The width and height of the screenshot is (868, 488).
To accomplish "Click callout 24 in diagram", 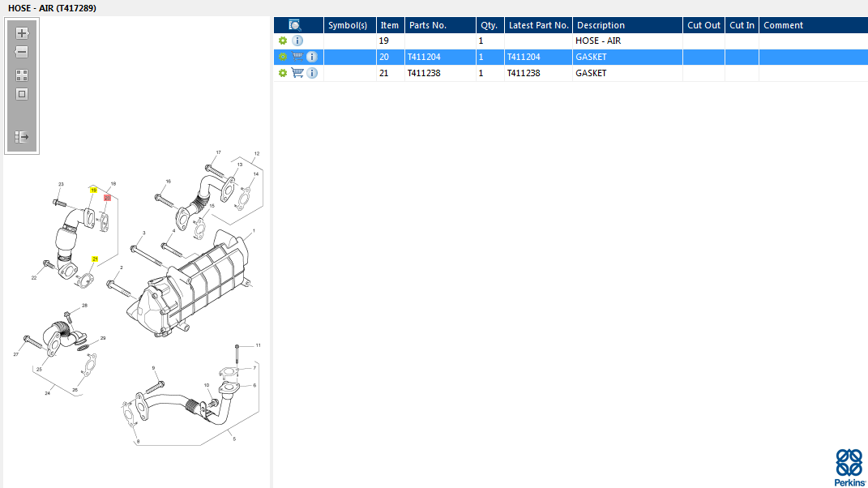I will [48, 393].
